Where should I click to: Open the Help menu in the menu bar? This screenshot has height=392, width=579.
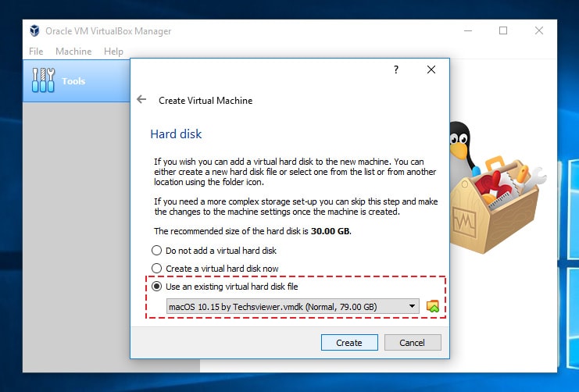click(x=113, y=52)
